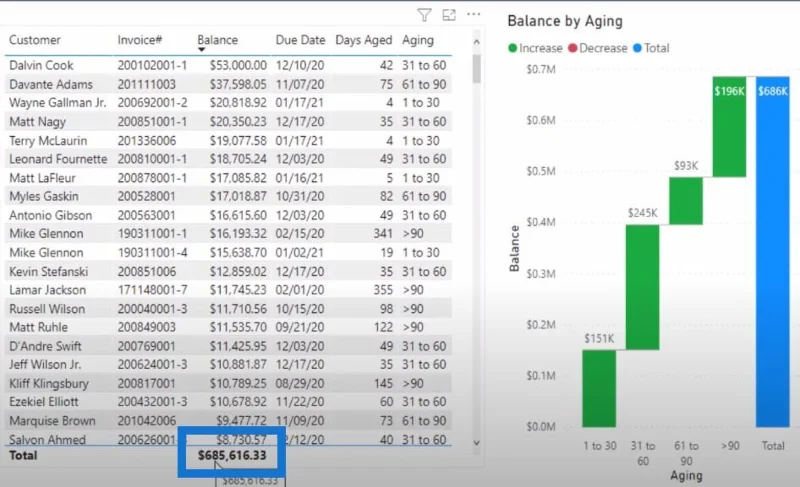Click invoice number 190311001-4
This screenshot has width=800, height=487.
coord(152,252)
